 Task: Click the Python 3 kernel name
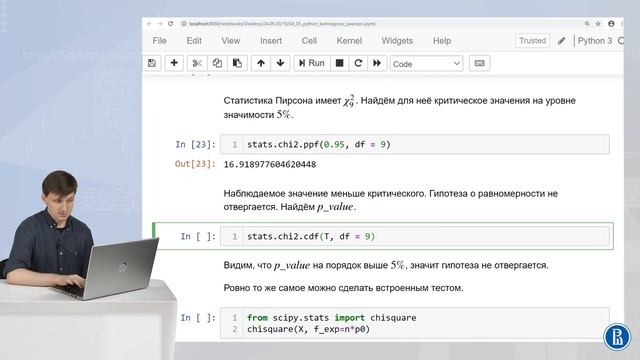[x=595, y=41]
